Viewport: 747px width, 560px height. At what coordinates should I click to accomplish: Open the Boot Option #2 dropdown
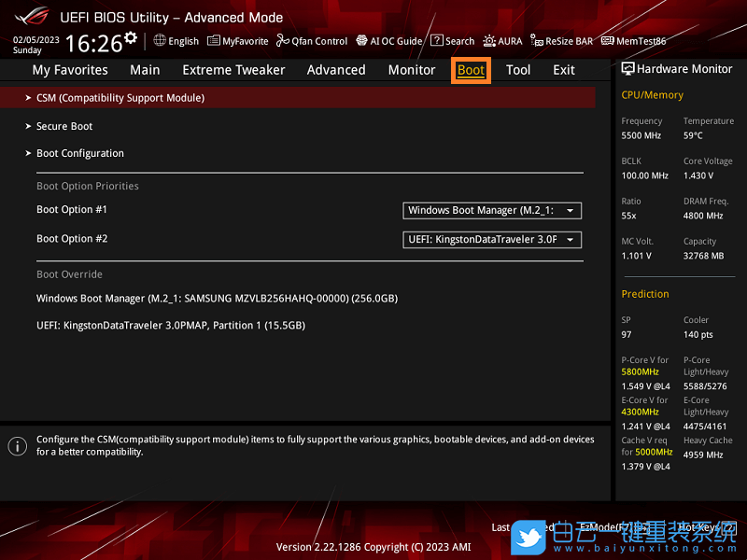pyautogui.click(x=491, y=239)
